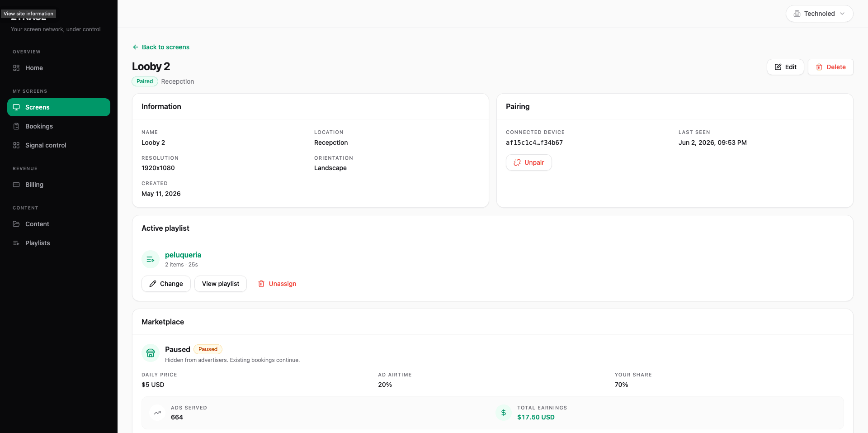Click the Pairing section heading
868x433 pixels.
pyautogui.click(x=518, y=106)
